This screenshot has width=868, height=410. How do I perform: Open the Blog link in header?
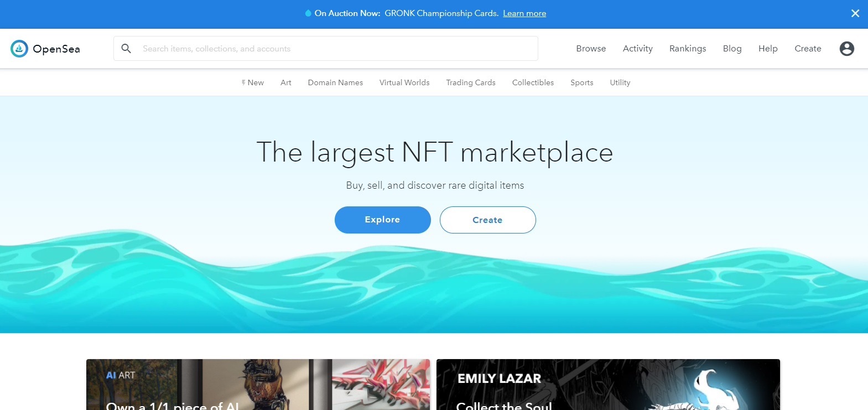[732, 49]
